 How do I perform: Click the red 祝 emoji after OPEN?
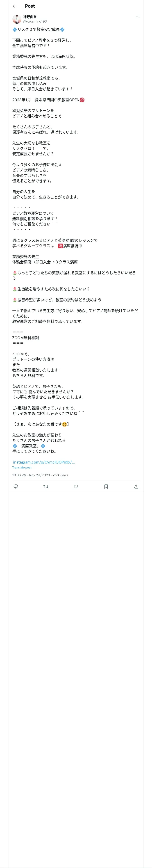82,100
